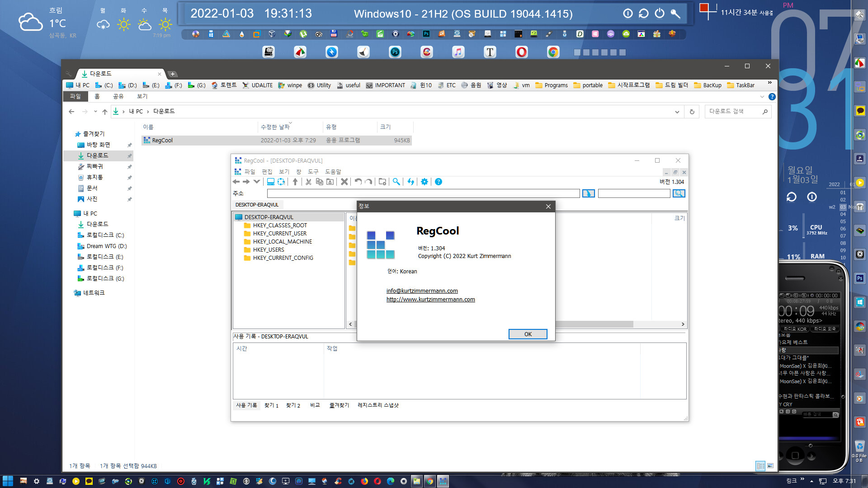This screenshot has width=868, height=488.
Task: Click the go-up-one-level arrow in RegCool
Action: (295, 182)
